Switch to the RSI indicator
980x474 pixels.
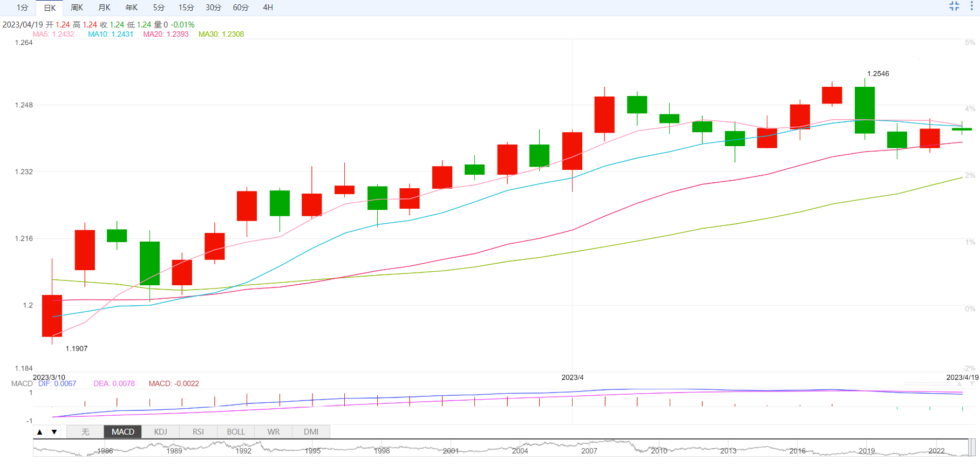[198, 432]
